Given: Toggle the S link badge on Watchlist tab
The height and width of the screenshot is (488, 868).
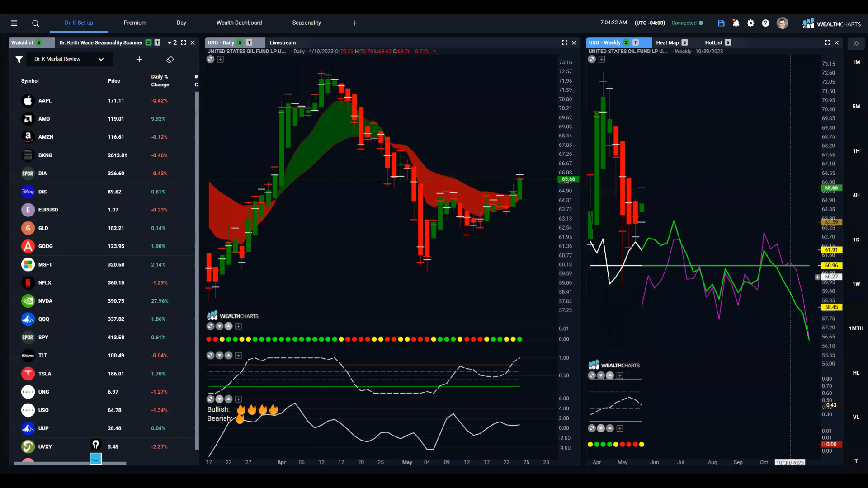Looking at the screenshot, I should (x=39, y=42).
